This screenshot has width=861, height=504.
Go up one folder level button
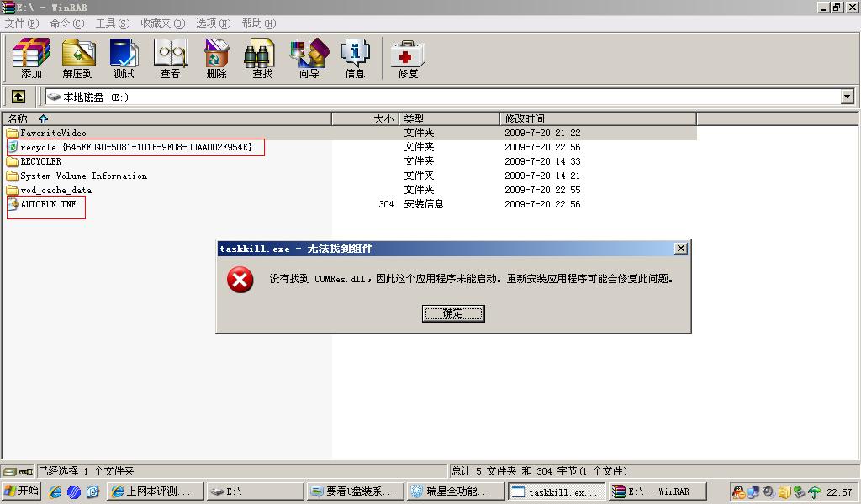click(x=18, y=97)
